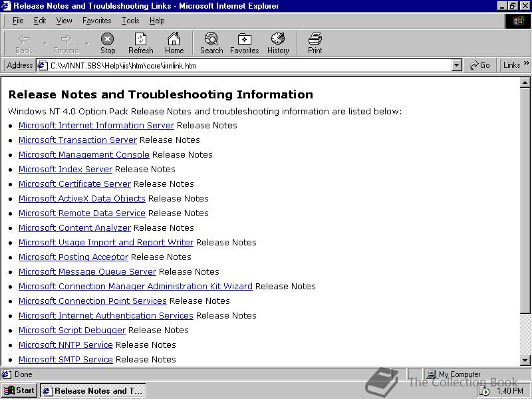532x399 pixels.
Task: Click the vertical scrollbar thumb
Action: click(525, 200)
